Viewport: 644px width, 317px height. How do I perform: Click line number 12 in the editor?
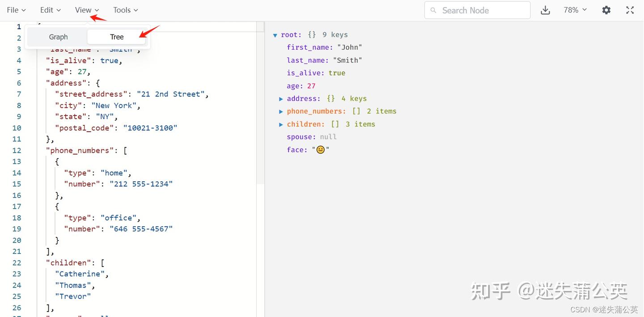(x=17, y=150)
